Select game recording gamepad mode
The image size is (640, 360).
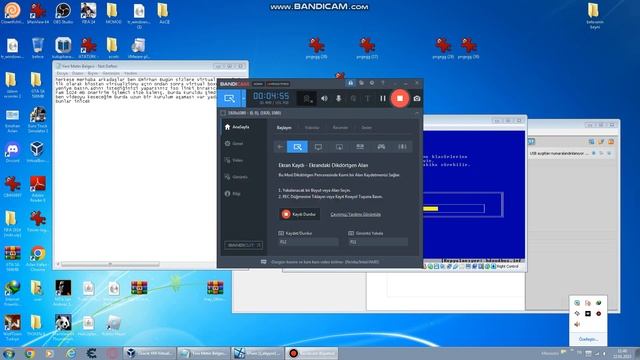coord(381,147)
